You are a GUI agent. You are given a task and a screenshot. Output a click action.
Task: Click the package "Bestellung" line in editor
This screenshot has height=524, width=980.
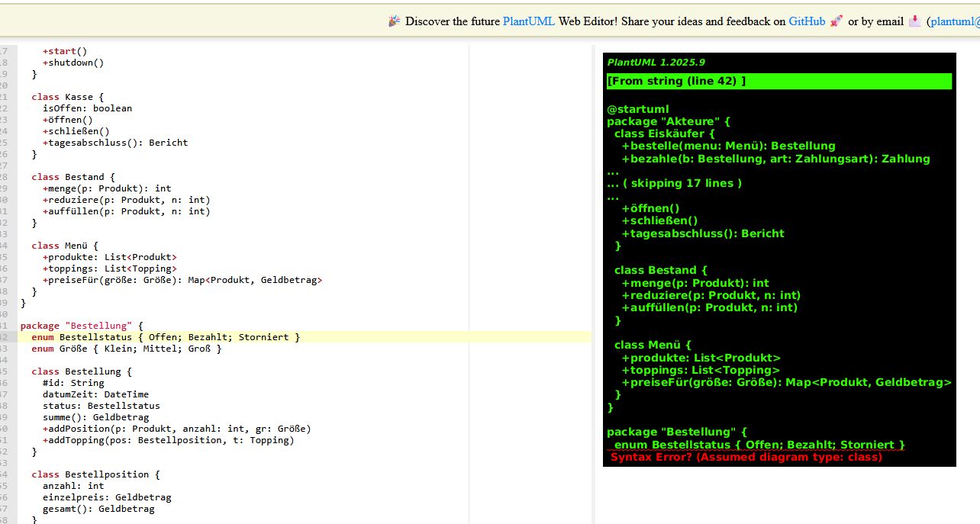[81, 326]
